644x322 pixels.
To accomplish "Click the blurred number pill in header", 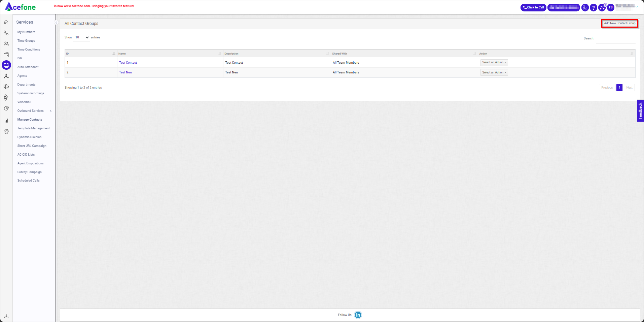I will pyautogui.click(x=564, y=7).
